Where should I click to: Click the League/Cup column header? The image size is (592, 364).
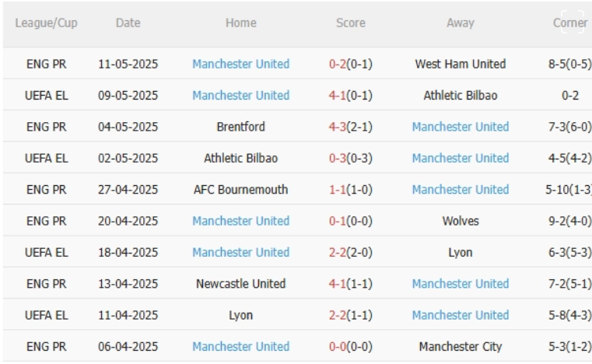point(46,23)
